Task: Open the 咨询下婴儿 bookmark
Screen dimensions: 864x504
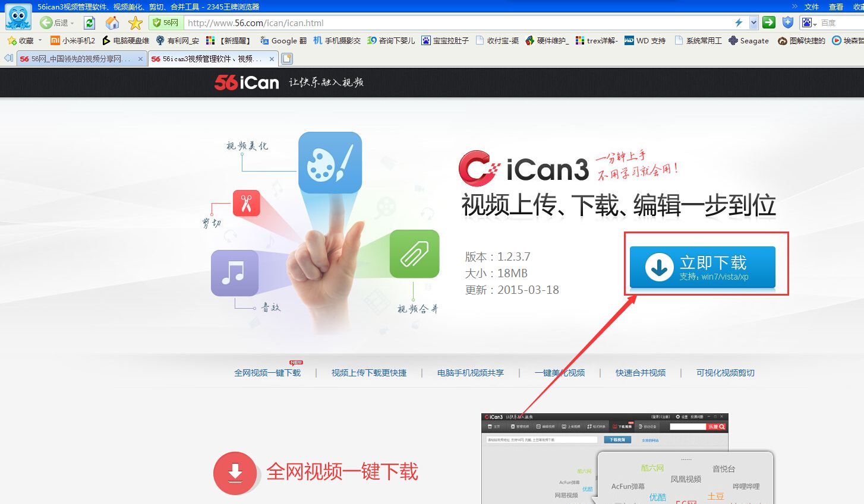Action: (391, 40)
